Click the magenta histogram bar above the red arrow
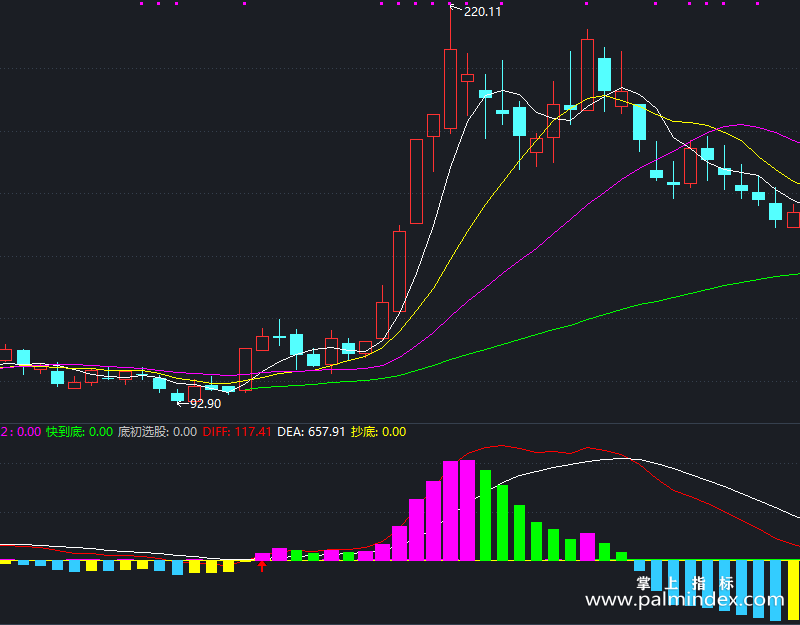The image size is (800, 625). click(262, 557)
